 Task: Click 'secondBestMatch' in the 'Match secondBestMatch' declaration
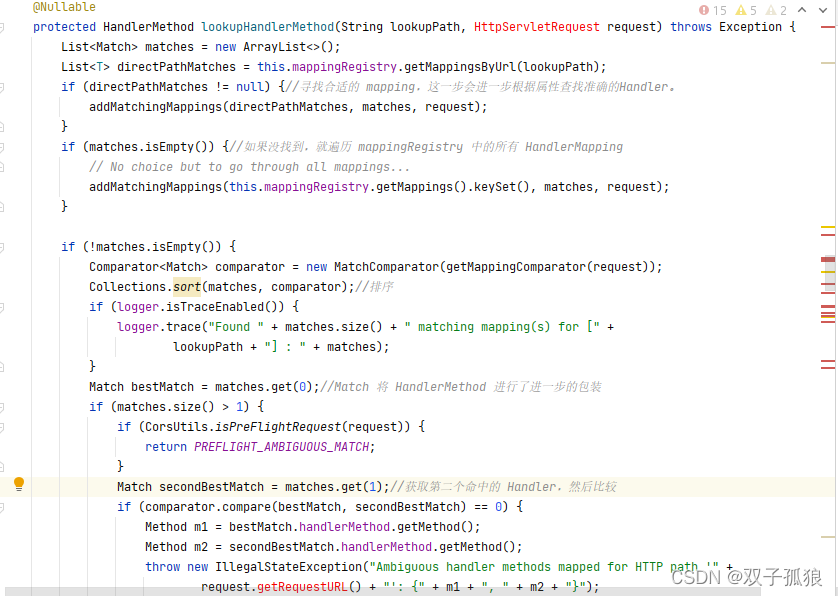tap(212, 487)
